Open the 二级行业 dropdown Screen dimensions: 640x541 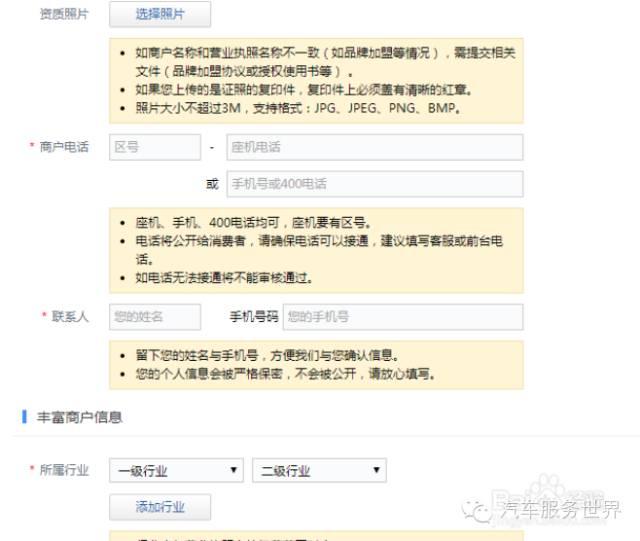click(x=319, y=470)
